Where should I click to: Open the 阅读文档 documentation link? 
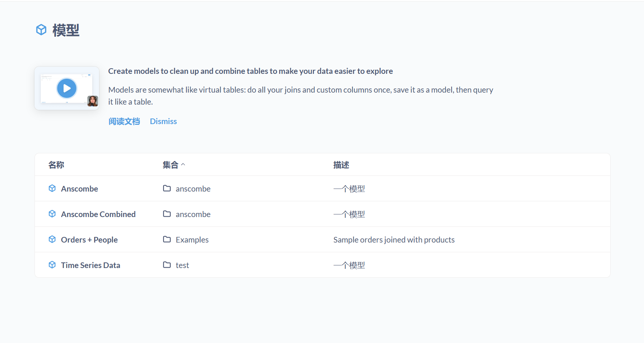pyautogui.click(x=124, y=121)
